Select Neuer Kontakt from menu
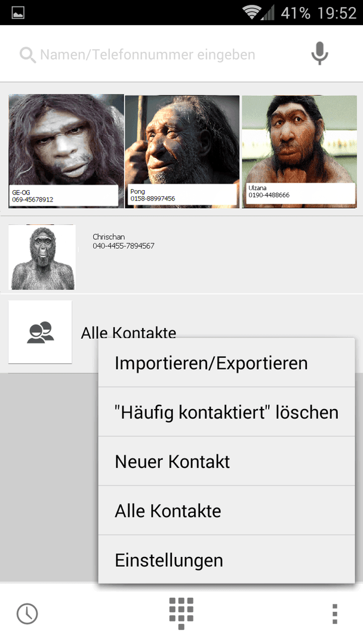Viewport: 363px width, 644px height. [x=226, y=461]
